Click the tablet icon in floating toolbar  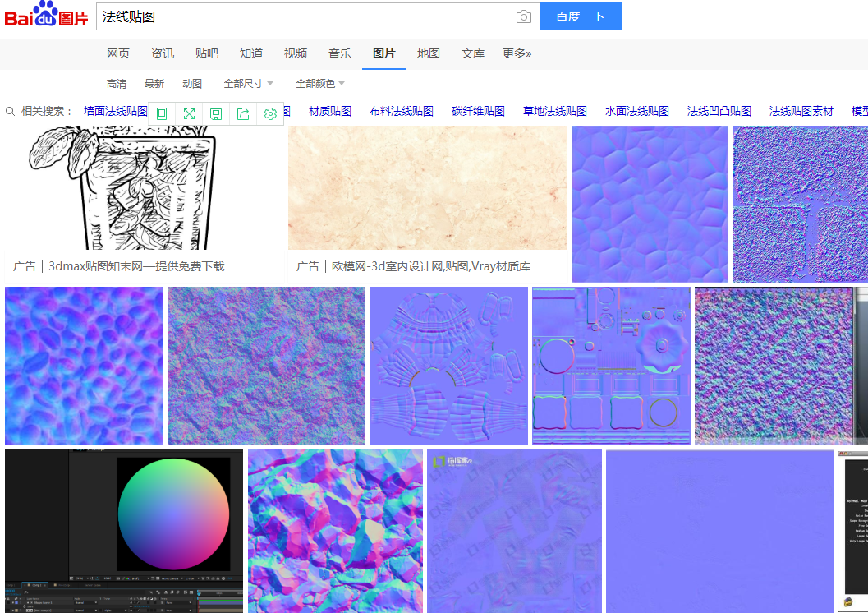pos(162,113)
